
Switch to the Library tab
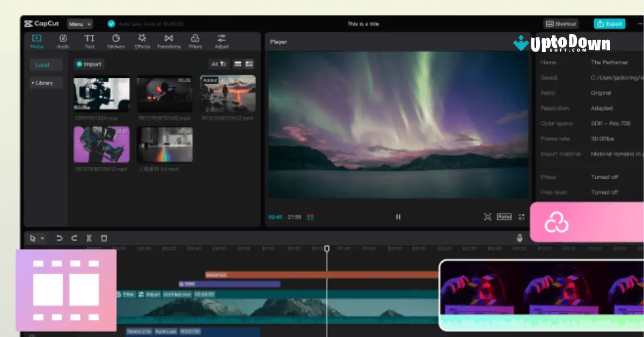[x=46, y=82]
